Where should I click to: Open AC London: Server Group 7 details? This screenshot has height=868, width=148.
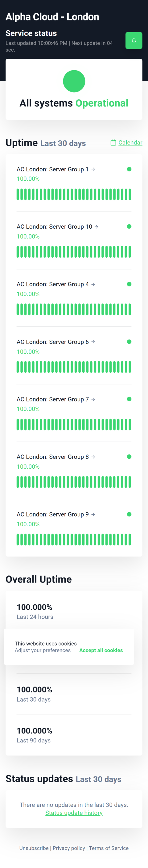[53, 399]
